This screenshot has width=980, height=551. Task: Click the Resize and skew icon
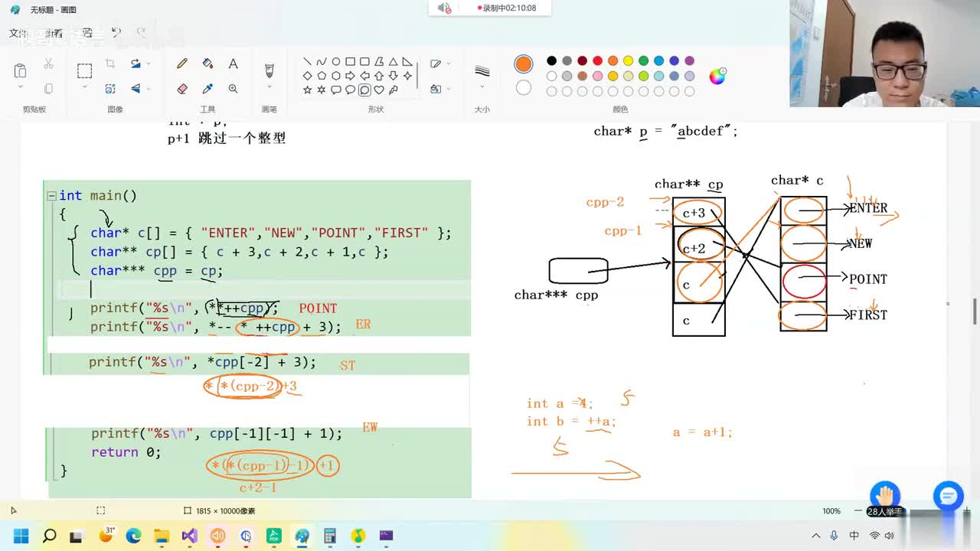[110, 89]
